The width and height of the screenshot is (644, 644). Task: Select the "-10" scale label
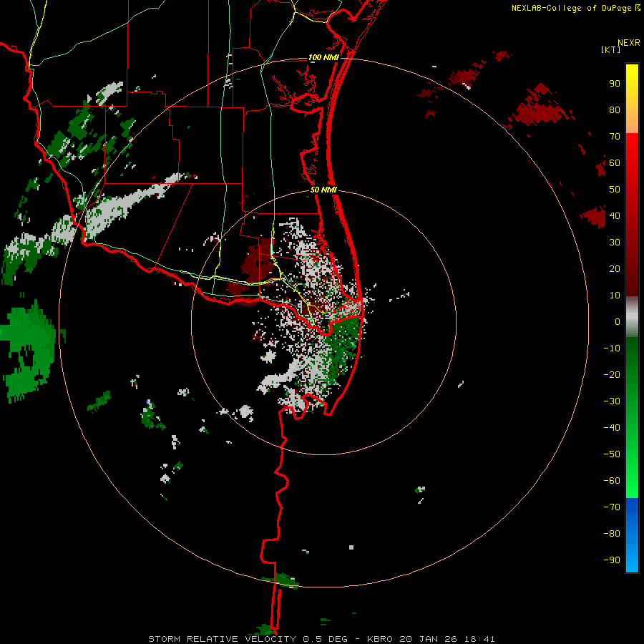pos(612,348)
